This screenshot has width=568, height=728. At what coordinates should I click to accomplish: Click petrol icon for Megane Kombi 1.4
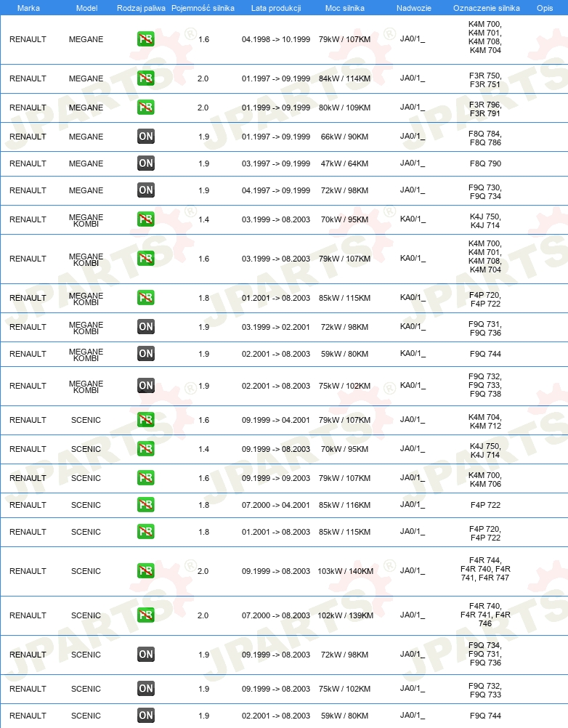(x=146, y=219)
